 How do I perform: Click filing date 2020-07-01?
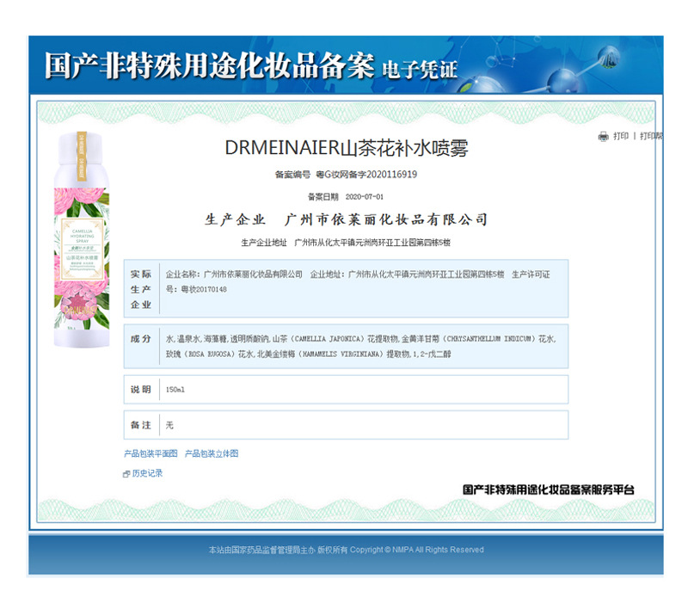tap(364, 197)
